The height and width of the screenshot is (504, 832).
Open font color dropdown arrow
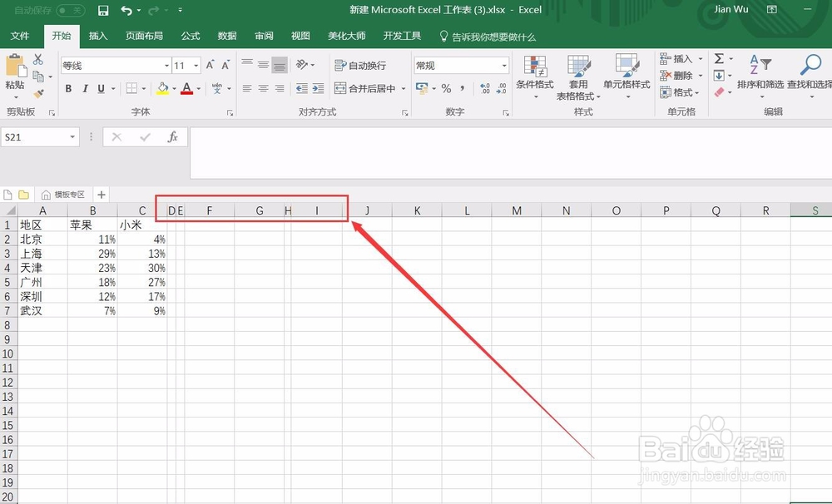(x=199, y=89)
